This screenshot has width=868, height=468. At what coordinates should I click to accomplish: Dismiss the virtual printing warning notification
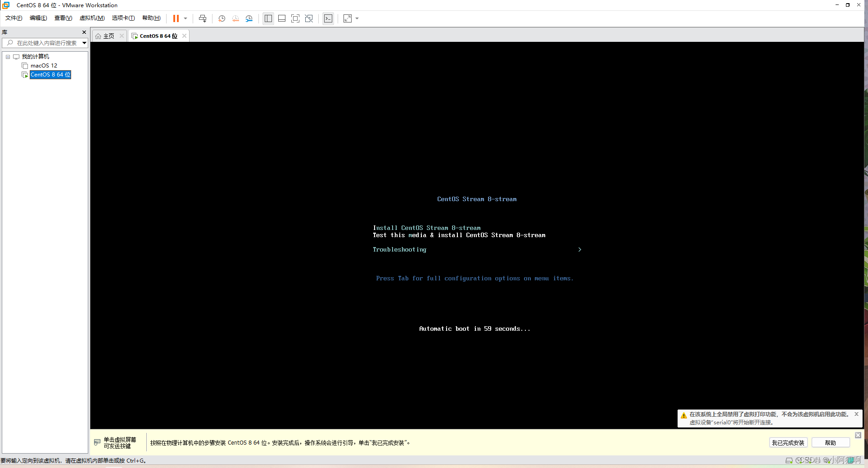coord(856,414)
